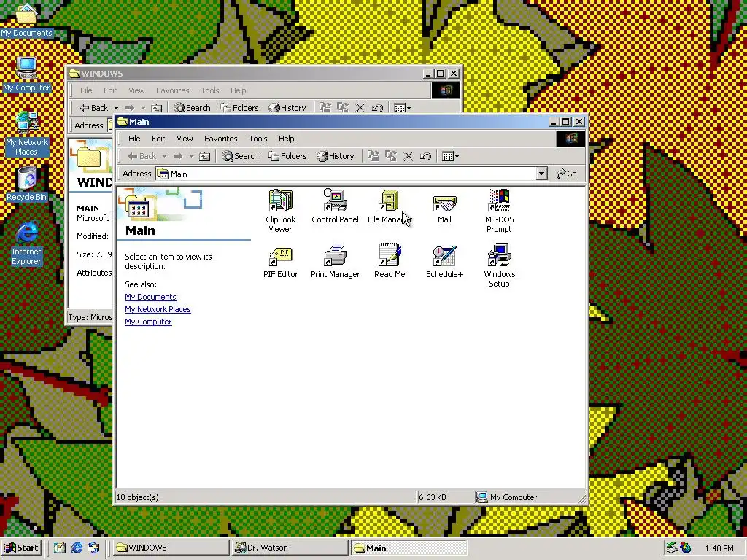
Task: Click the Main taskbar button
Action: tap(409, 548)
